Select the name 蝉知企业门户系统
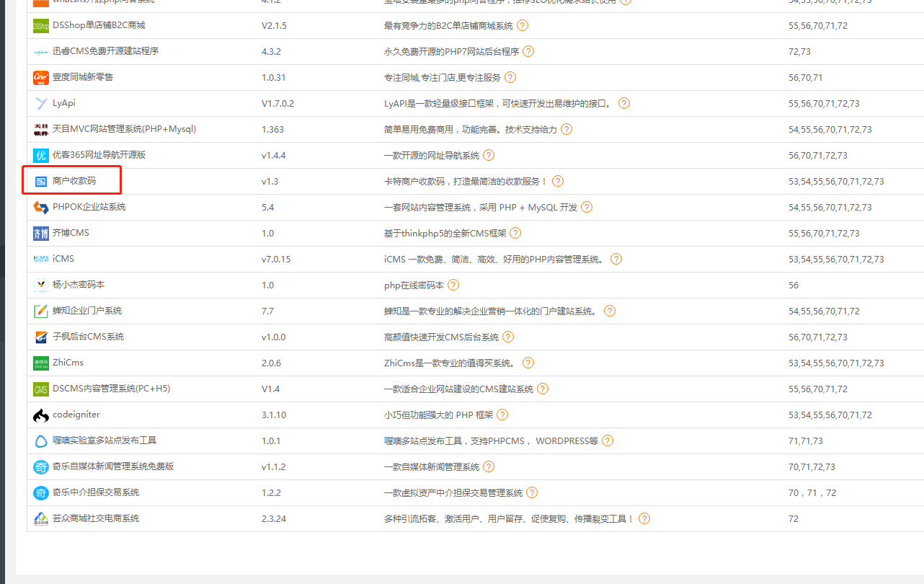 point(87,311)
